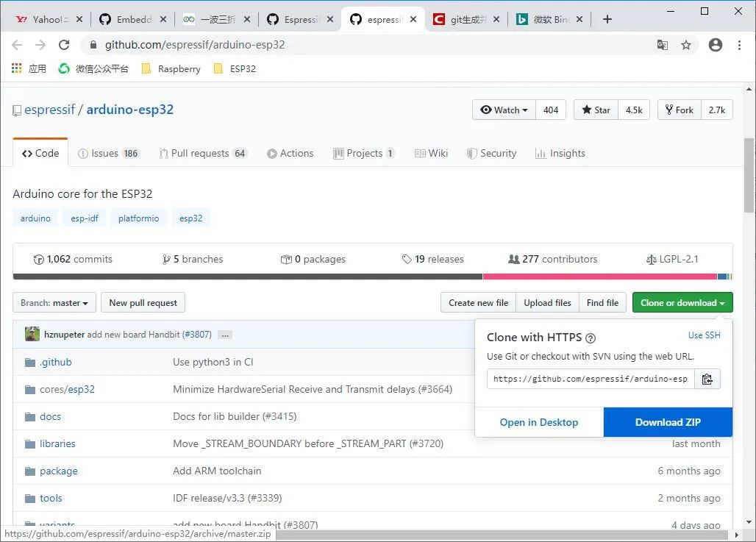Click New pull request button
The width and height of the screenshot is (756, 542).
(x=143, y=303)
